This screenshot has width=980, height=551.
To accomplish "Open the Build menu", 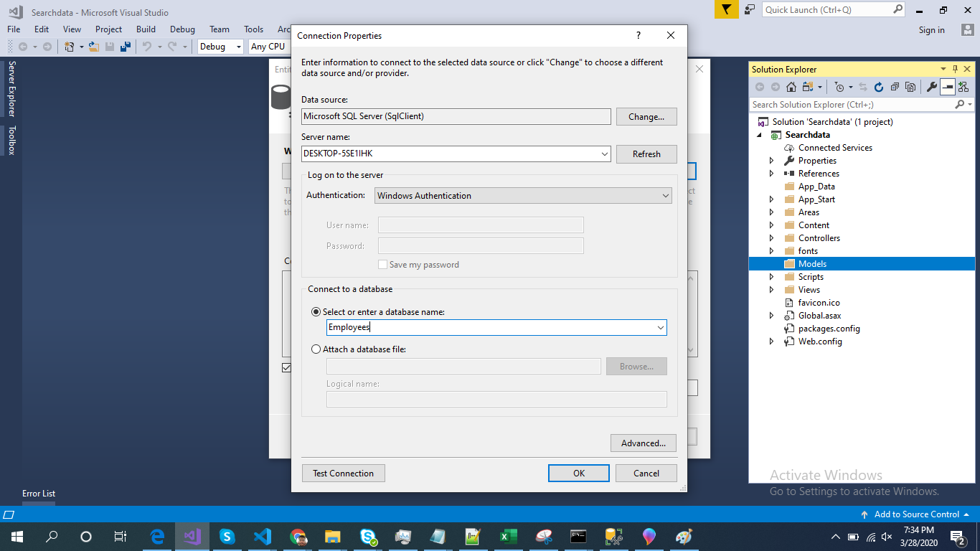I will click(146, 29).
